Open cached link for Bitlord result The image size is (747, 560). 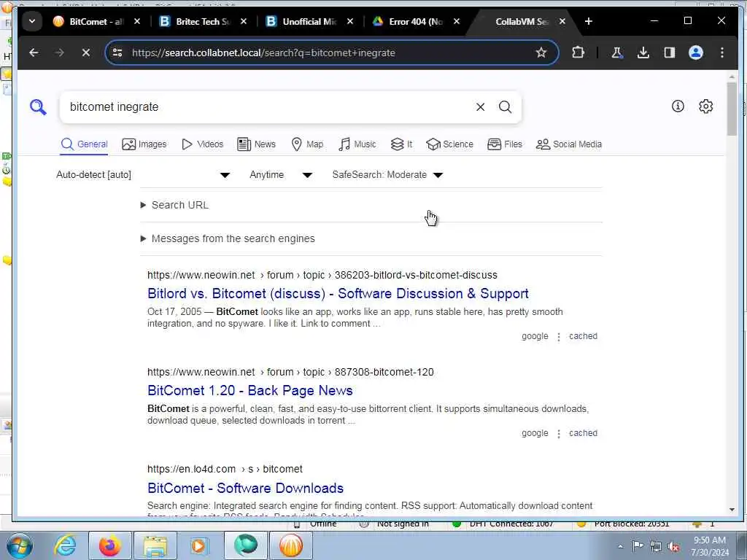[583, 336]
